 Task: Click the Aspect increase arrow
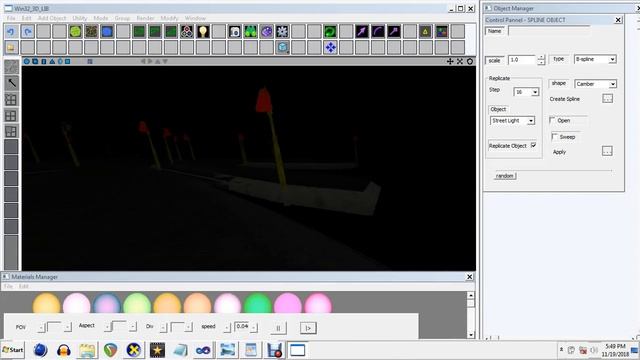tap(133, 327)
